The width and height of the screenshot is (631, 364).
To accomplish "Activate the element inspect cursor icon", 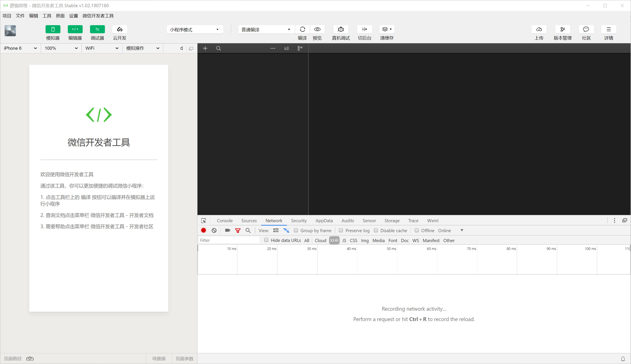I will pos(203,221).
